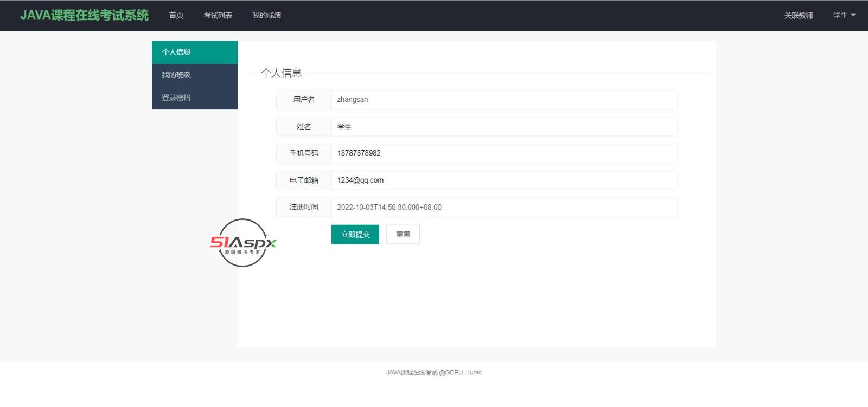Focus the 姓名 input field
Image resolution: width=868 pixels, height=407 pixels.
tap(503, 127)
